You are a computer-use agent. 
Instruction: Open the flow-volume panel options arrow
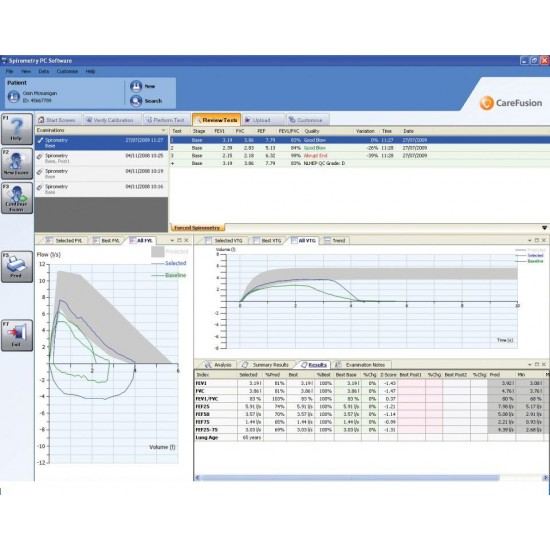pos(172,241)
